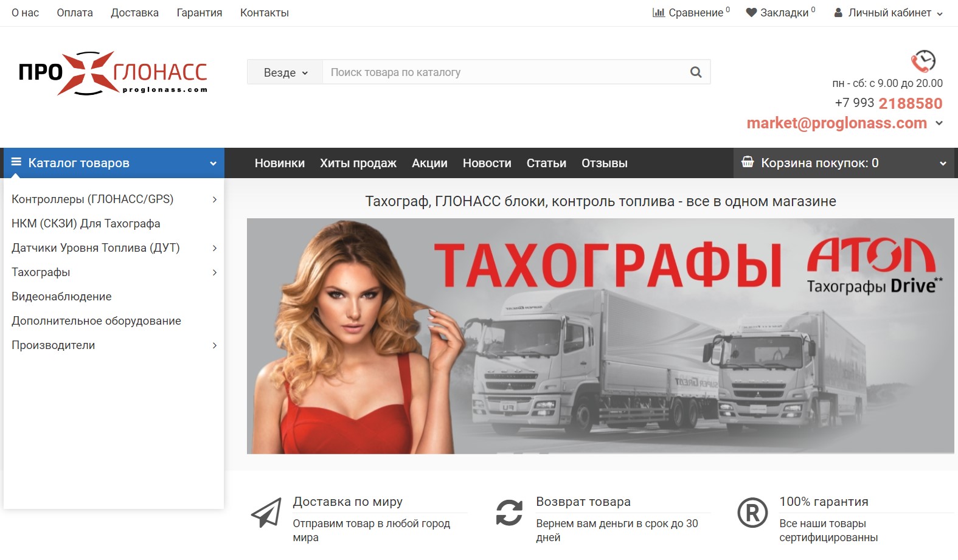This screenshot has width=958, height=560.
Task: Open the Гарантия link
Action: click(200, 13)
